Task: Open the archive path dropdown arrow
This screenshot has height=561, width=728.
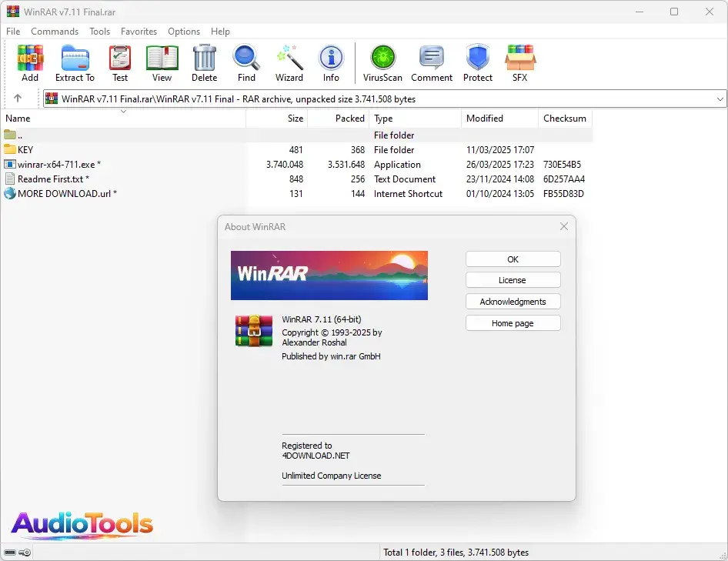Action: 719,99
